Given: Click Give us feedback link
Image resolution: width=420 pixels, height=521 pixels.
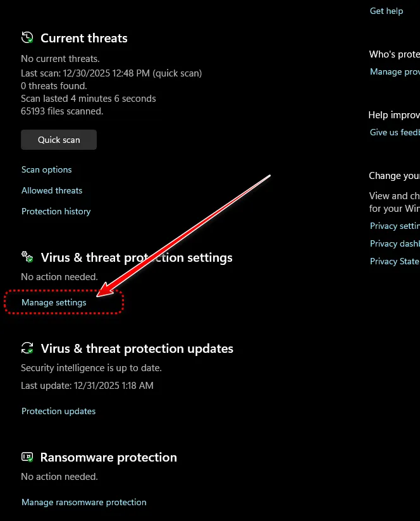Looking at the screenshot, I should tap(395, 132).
